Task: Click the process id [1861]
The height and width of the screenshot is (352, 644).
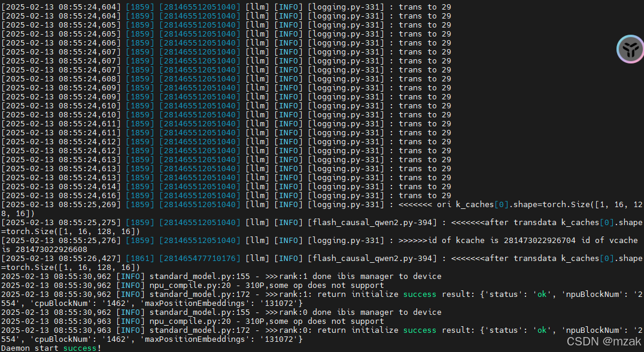Action: 140,259
